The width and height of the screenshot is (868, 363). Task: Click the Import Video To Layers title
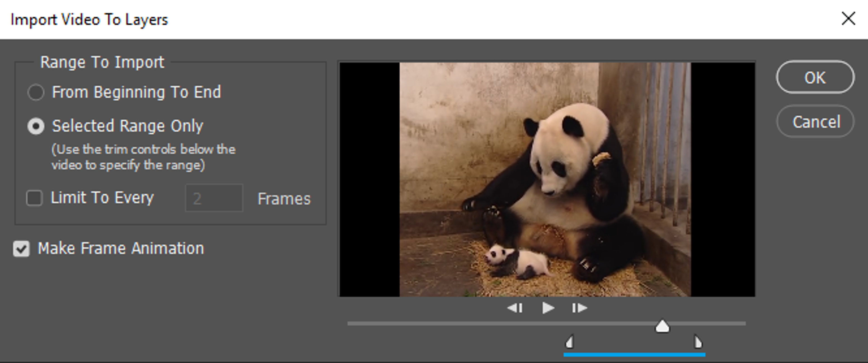coord(89,19)
